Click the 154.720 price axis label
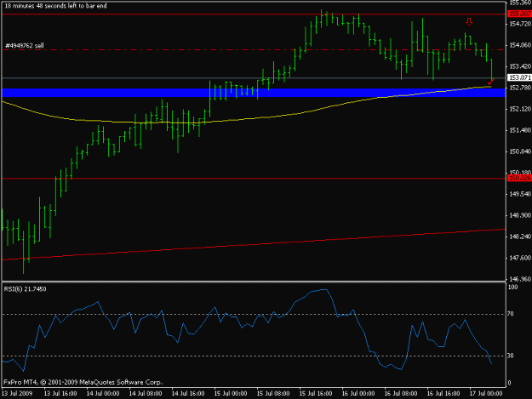 click(520, 24)
